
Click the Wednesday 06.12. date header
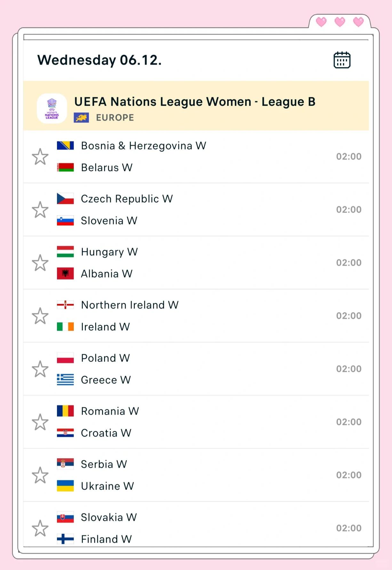[x=99, y=60]
